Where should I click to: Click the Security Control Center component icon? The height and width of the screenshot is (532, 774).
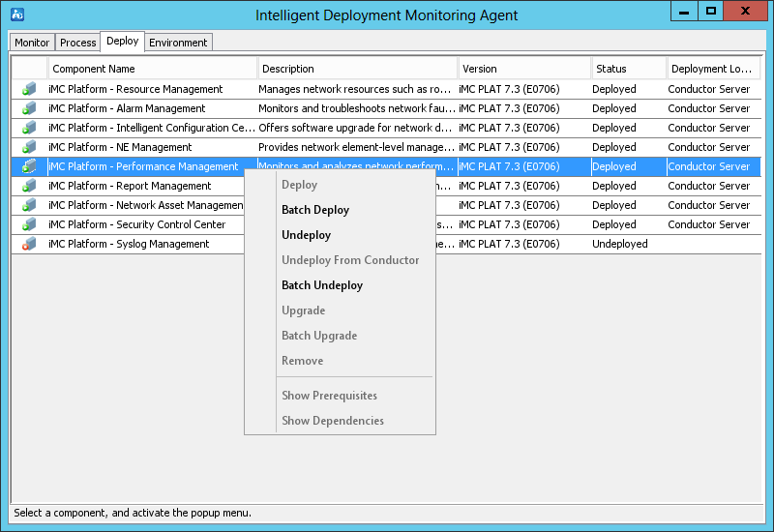tap(29, 224)
